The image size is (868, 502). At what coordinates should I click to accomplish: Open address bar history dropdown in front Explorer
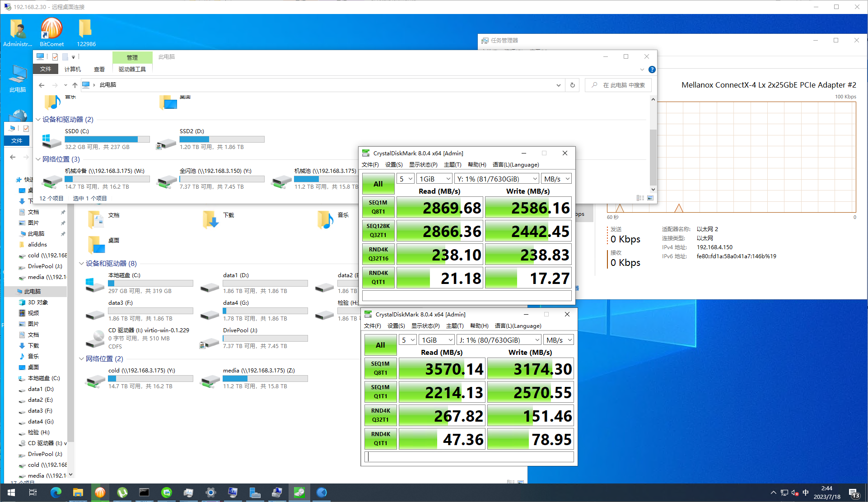pyautogui.click(x=559, y=85)
